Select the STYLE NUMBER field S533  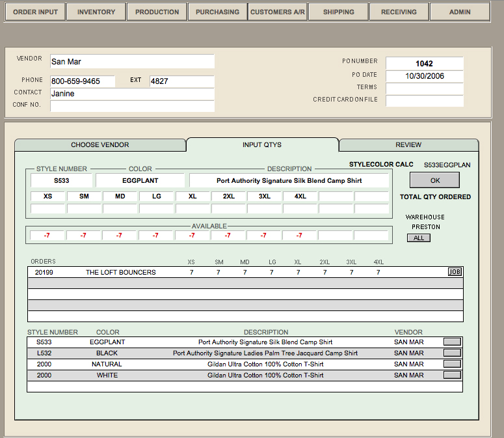[61, 180]
